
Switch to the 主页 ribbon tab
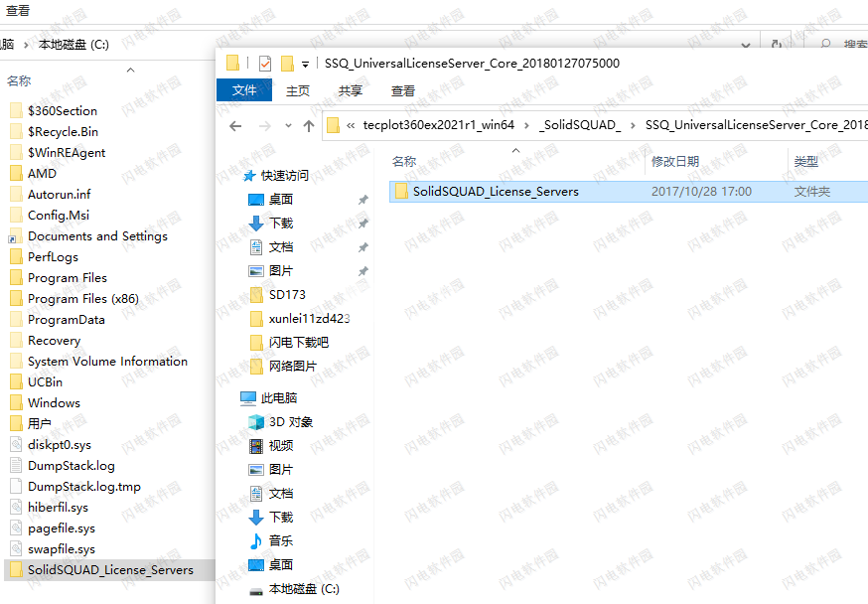[298, 90]
